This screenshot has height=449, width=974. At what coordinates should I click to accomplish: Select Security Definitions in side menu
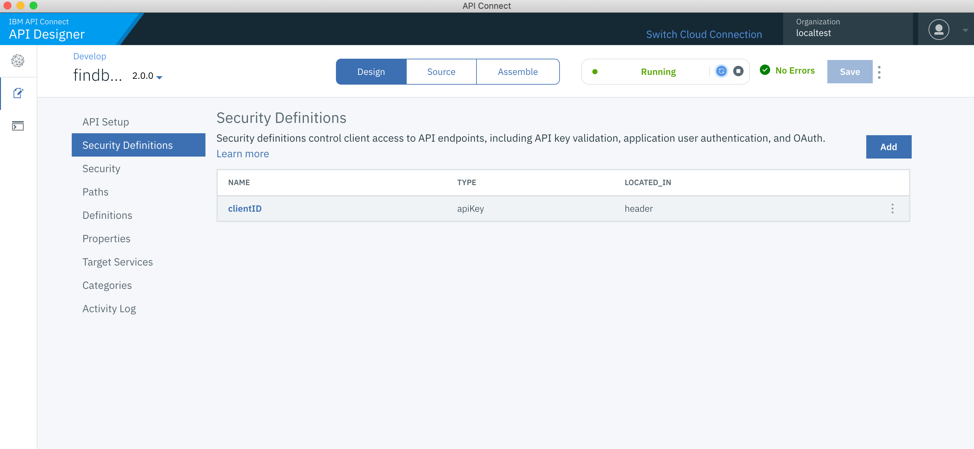[138, 145]
